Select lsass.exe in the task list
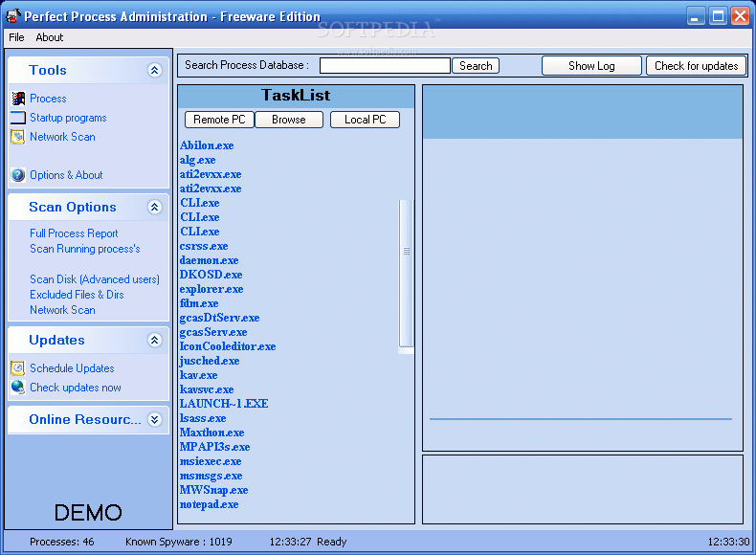The image size is (756, 555). pyautogui.click(x=203, y=418)
